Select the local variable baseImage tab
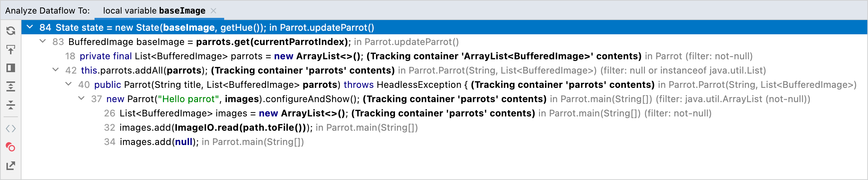 (154, 11)
